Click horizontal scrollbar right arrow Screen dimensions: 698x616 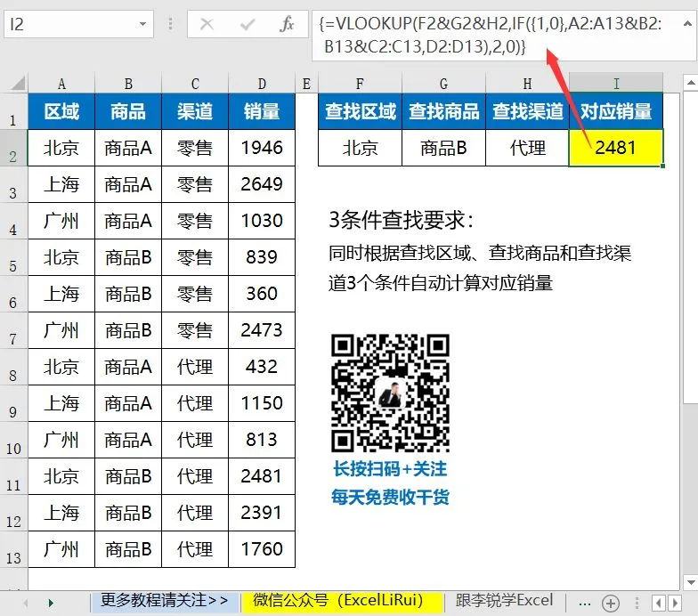(675, 604)
